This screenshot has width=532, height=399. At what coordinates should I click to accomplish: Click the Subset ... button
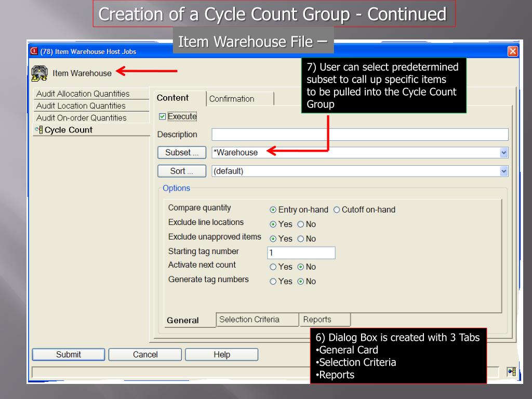tap(182, 153)
